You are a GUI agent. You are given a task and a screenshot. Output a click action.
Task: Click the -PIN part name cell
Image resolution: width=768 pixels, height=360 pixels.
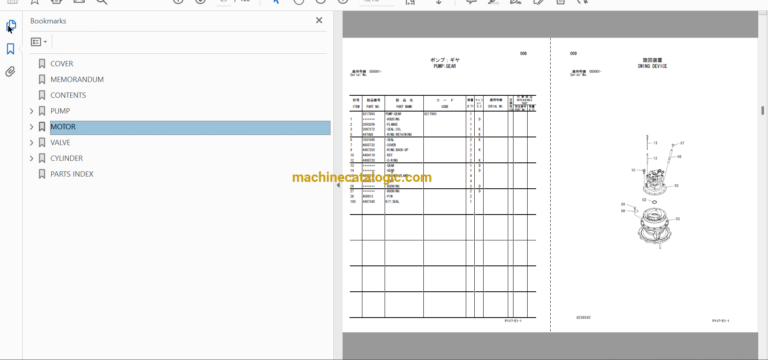389,196
